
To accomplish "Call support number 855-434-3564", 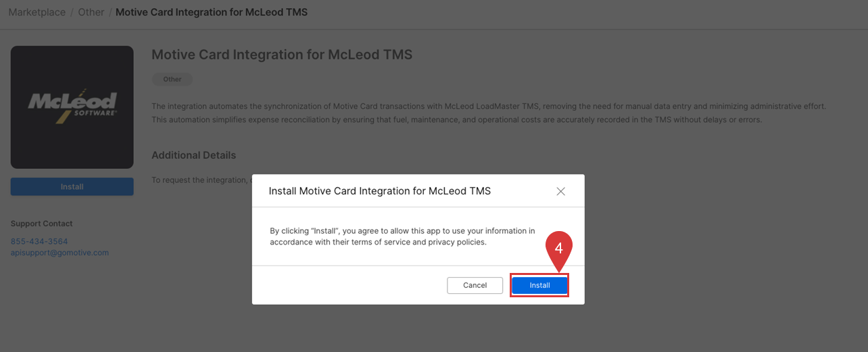I will 39,241.
